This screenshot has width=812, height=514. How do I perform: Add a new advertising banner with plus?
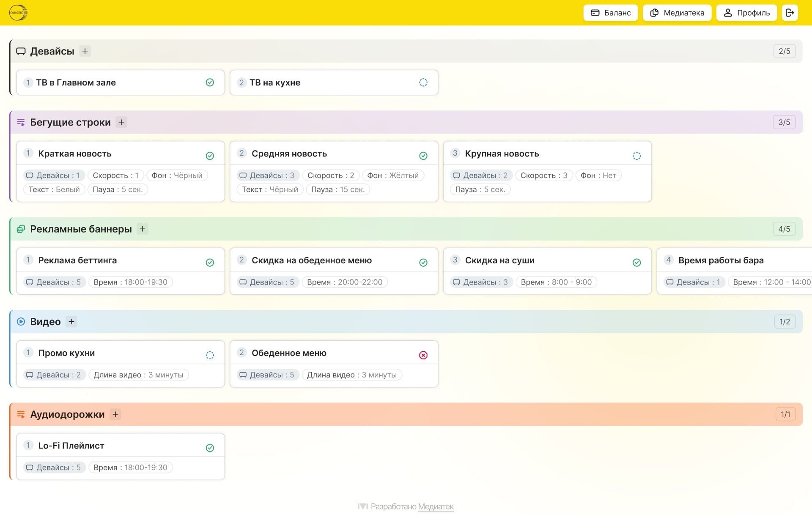click(143, 229)
